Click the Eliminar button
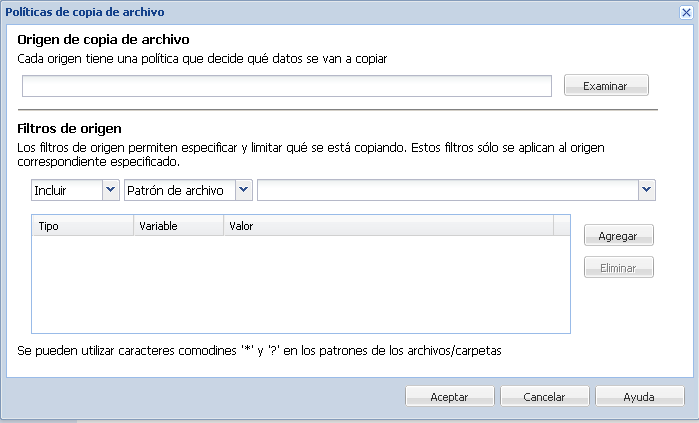699x423 pixels. (x=619, y=268)
